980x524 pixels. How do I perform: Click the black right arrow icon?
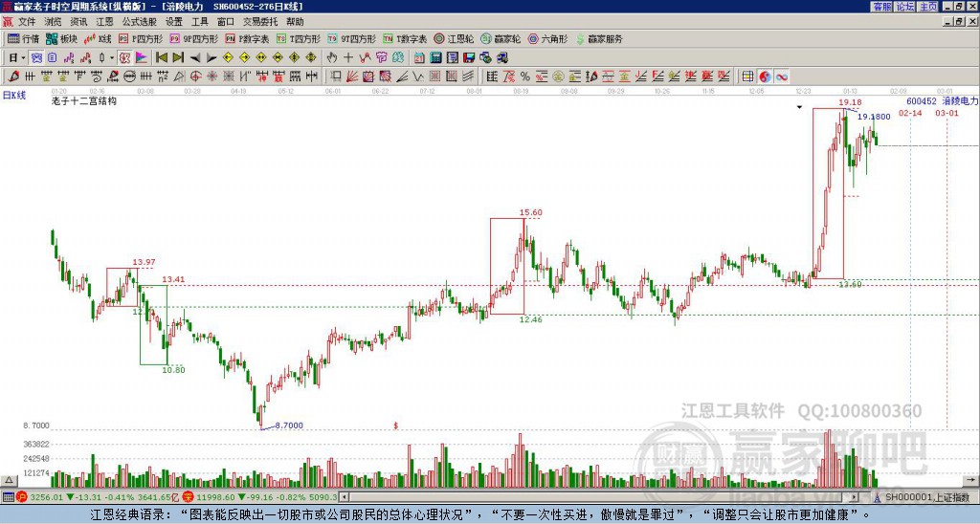[x=212, y=58]
